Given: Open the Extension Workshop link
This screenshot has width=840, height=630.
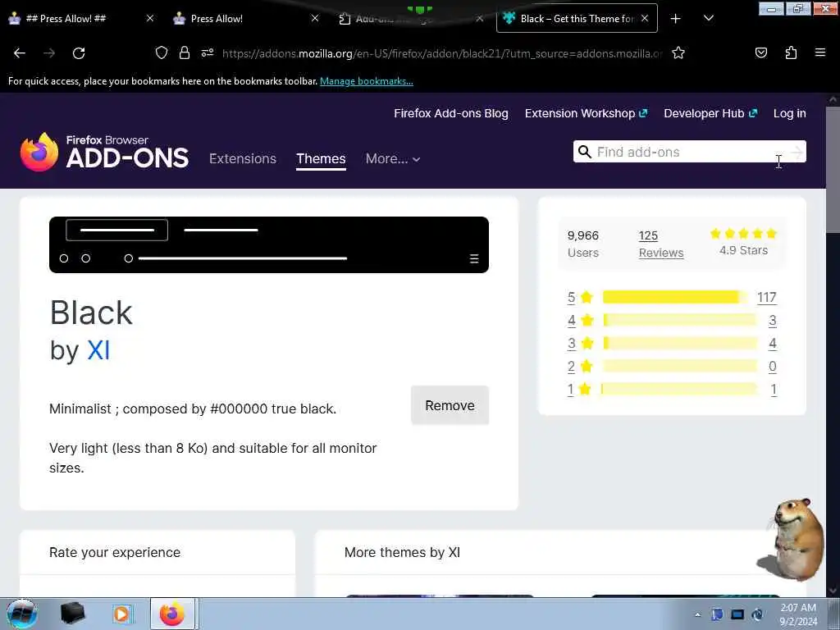Looking at the screenshot, I should tap(586, 113).
